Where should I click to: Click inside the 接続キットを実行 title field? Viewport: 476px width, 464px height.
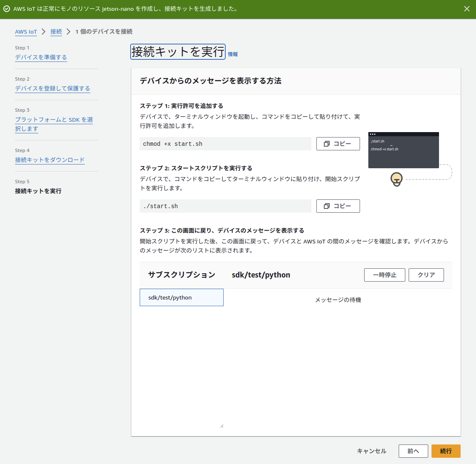(x=178, y=51)
